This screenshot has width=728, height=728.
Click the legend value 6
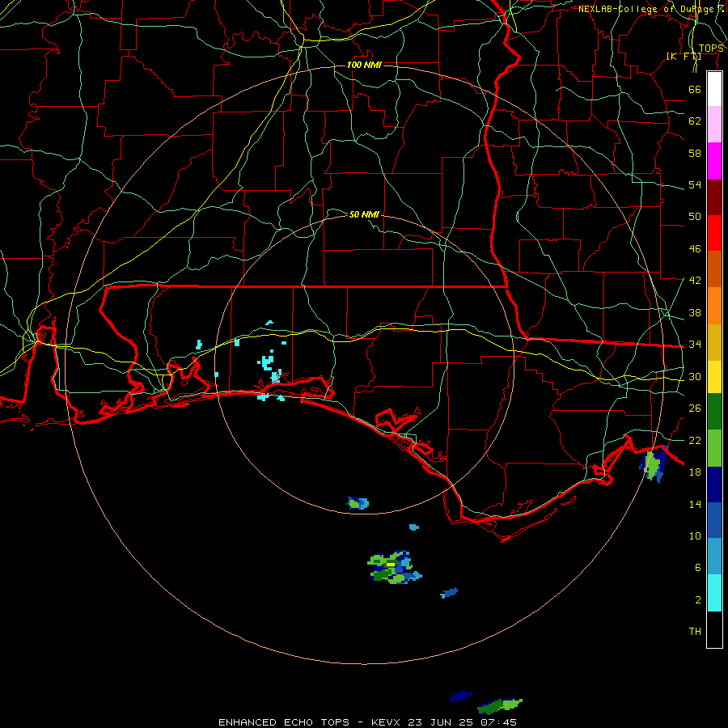698,567
